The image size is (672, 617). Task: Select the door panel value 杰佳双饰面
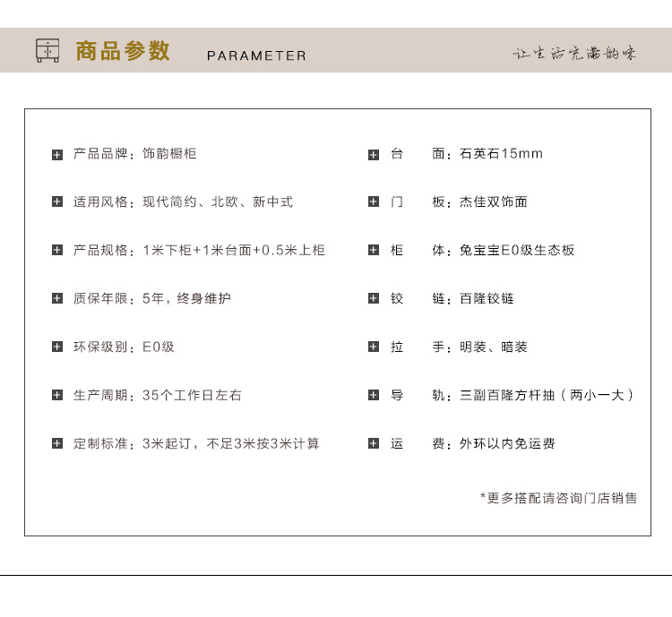tap(494, 201)
